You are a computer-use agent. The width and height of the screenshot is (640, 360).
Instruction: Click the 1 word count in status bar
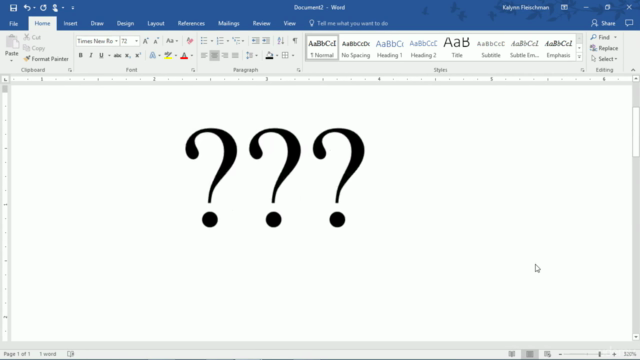48,354
